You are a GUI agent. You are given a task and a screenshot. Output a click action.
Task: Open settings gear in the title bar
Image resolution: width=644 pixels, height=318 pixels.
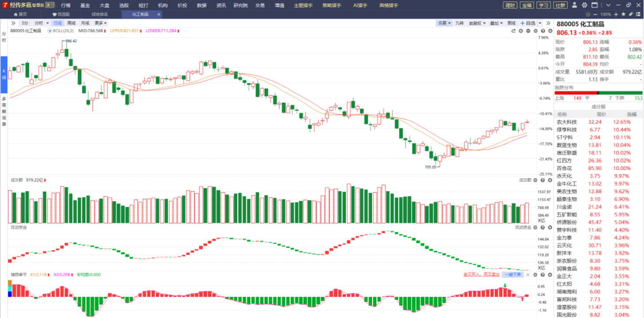click(584, 5)
